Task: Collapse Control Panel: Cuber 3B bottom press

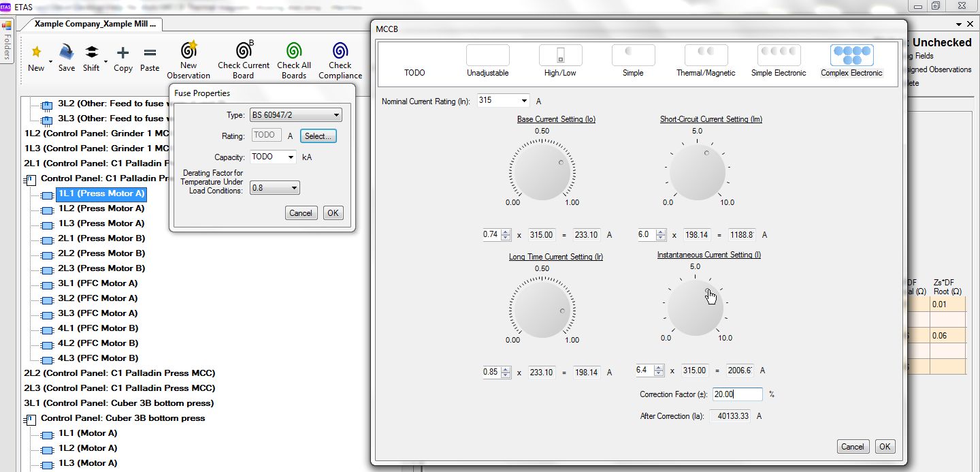Action: point(31,419)
